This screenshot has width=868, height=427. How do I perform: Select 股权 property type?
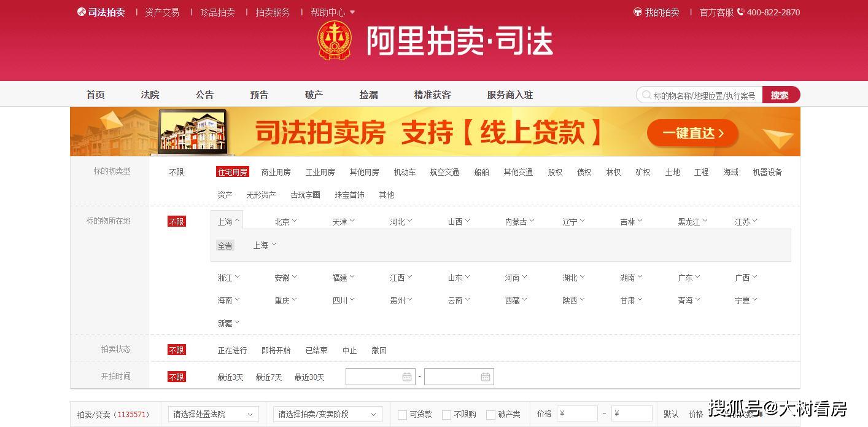pos(555,172)
